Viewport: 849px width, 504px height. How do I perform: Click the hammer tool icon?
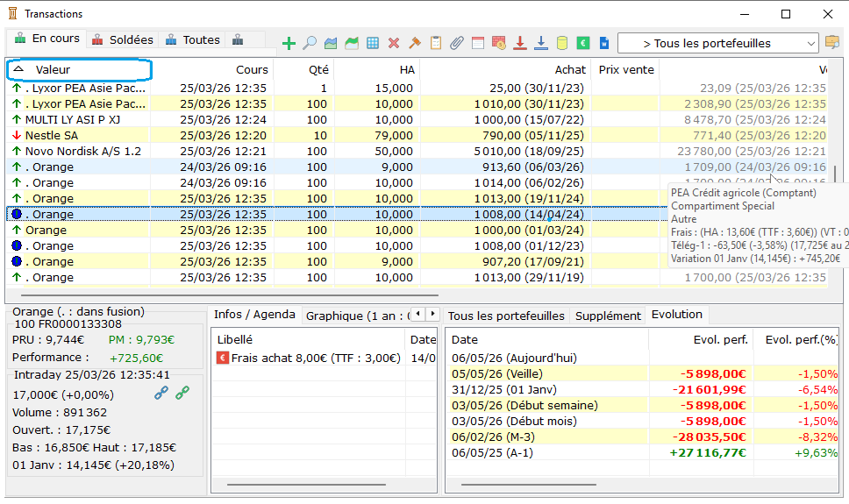(415, 43)
